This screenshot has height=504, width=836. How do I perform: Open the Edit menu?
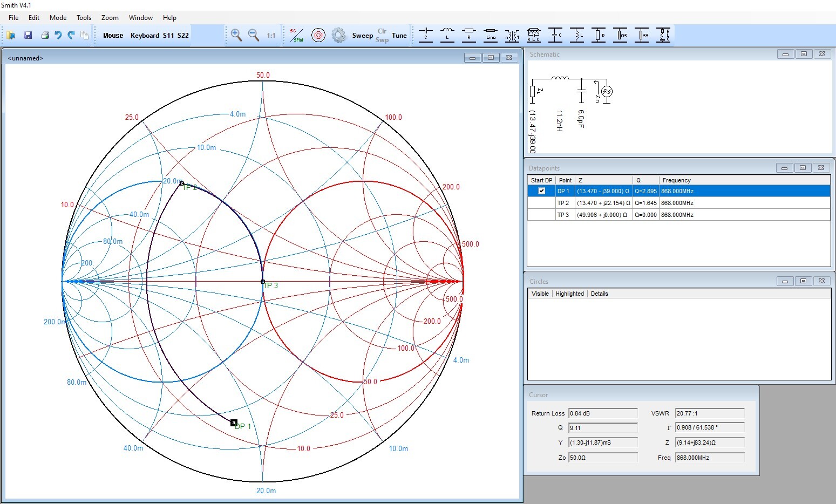coord(34,18)
